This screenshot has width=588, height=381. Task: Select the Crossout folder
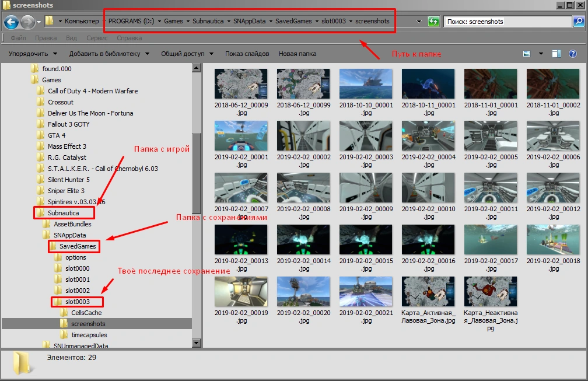point(61,102)
